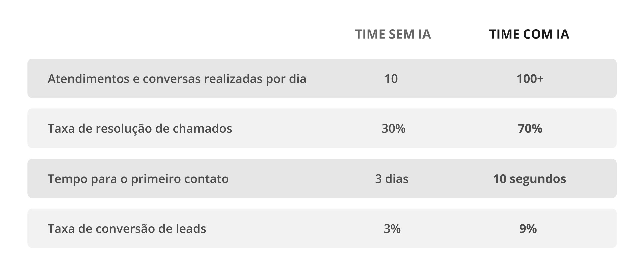Click the 70% resolution rate value

click(530, 129)
